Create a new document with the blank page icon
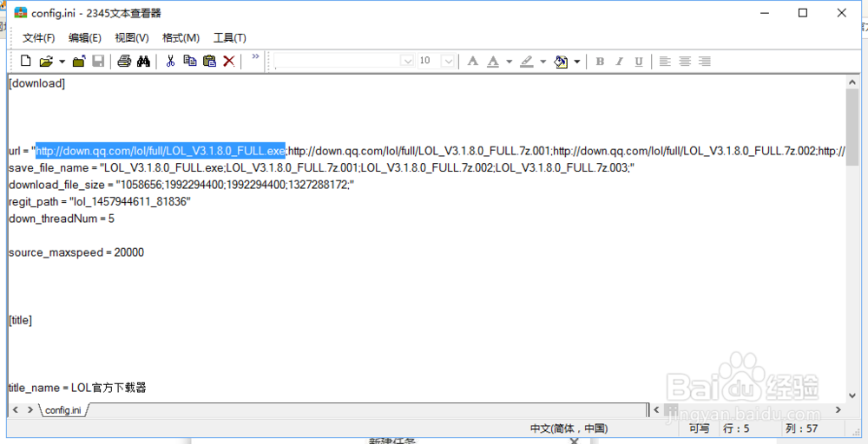 click(x=25, y=61)
